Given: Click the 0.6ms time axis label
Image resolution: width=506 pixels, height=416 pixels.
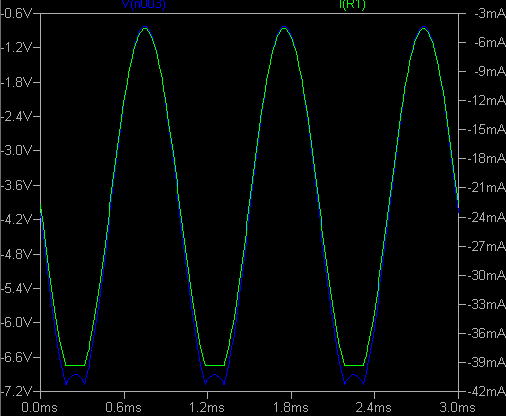Looking at the screenshot, I should point(123,407).
